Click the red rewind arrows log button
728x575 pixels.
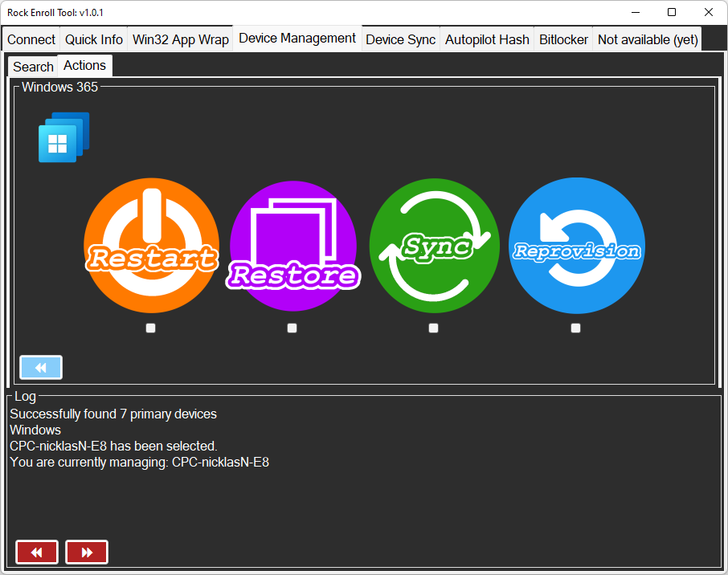tap(37, 553)
